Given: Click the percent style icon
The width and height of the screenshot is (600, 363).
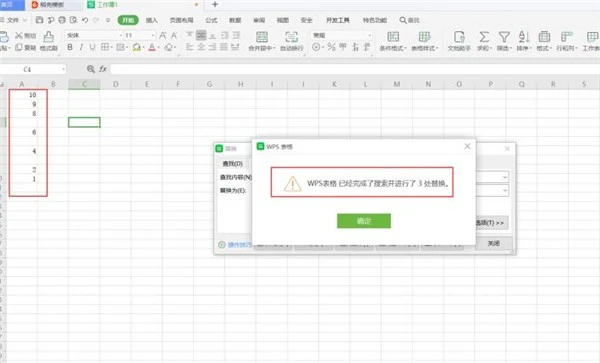Looking at the screenshot, I should 331,47.
